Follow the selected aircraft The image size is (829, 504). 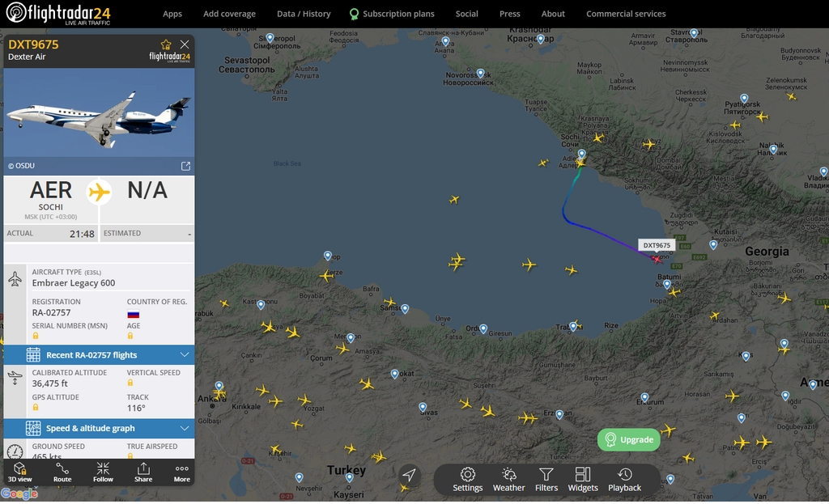click(103, 472)
